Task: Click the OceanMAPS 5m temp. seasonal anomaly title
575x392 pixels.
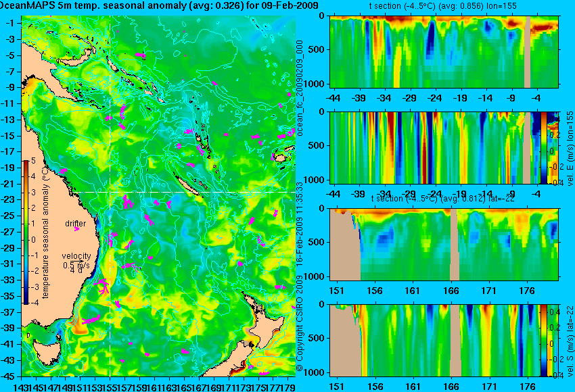Action: [159, 5]
